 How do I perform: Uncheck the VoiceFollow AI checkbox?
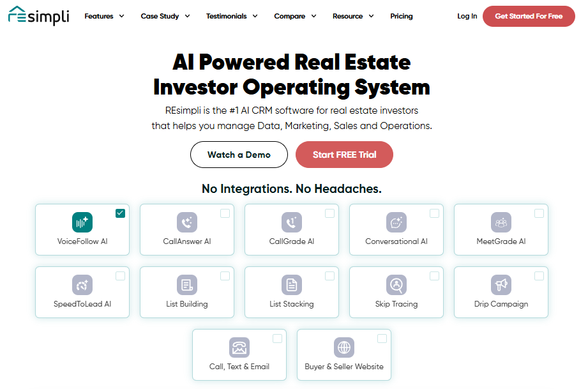coord(121,213)
